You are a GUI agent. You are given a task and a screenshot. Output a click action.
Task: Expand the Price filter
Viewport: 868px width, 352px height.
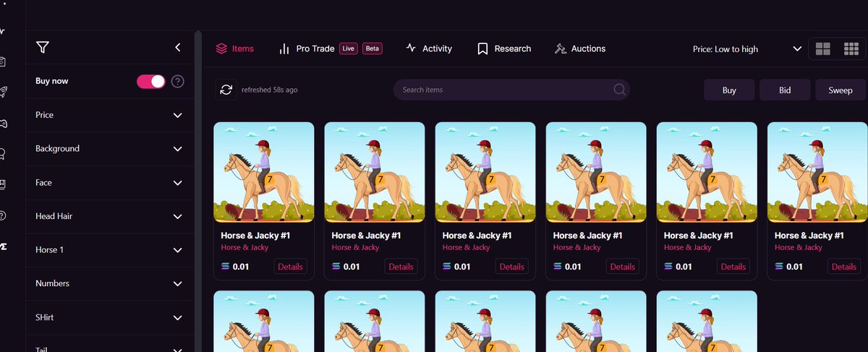(109, 115)
